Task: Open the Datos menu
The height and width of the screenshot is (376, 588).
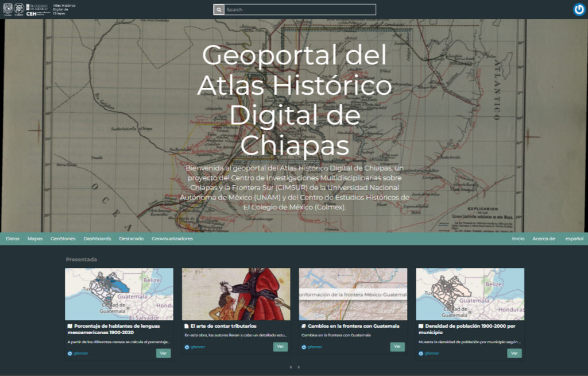Action: [x=13, y=239]
